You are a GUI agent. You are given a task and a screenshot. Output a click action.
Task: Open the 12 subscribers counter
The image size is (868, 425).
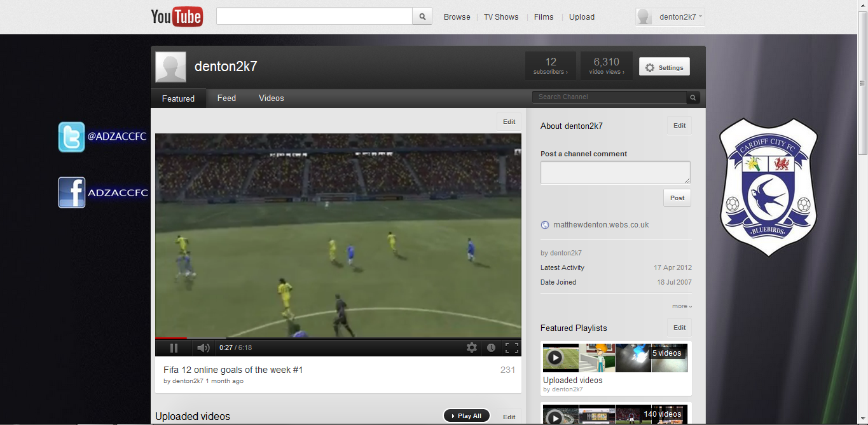coord(551,65)
